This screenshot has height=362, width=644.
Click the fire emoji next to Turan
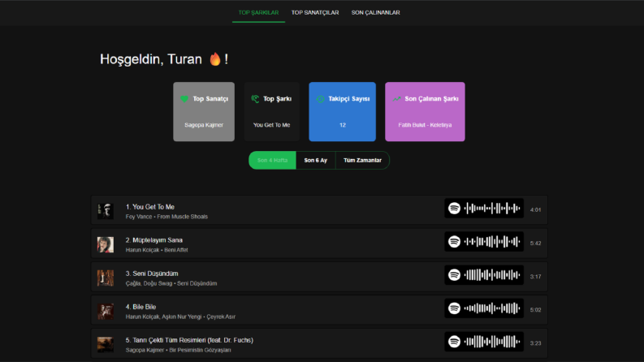click(x=215, y=59)
